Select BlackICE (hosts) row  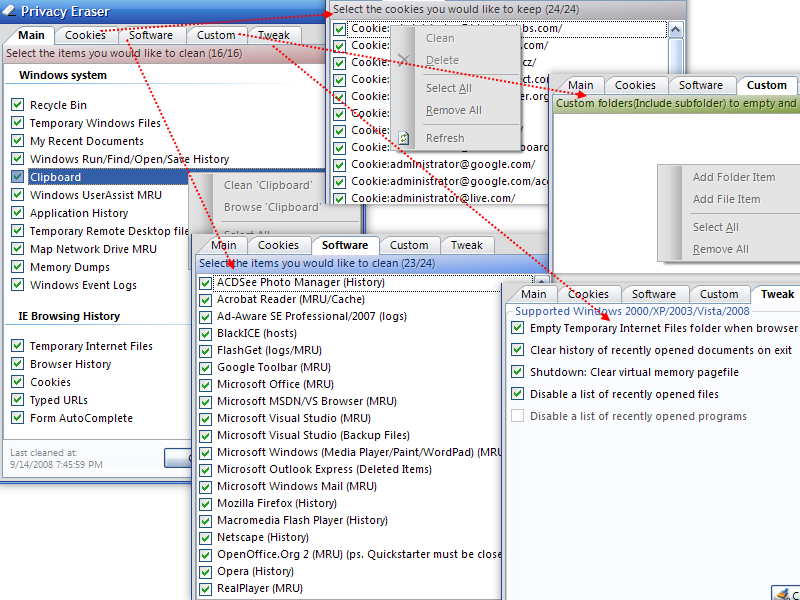pyautogui.click(x=257, y=333)
